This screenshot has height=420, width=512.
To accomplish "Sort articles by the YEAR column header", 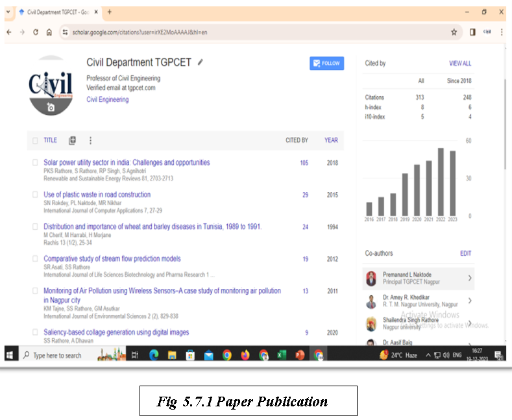I will pyautogui.click(x=331, y=140).
